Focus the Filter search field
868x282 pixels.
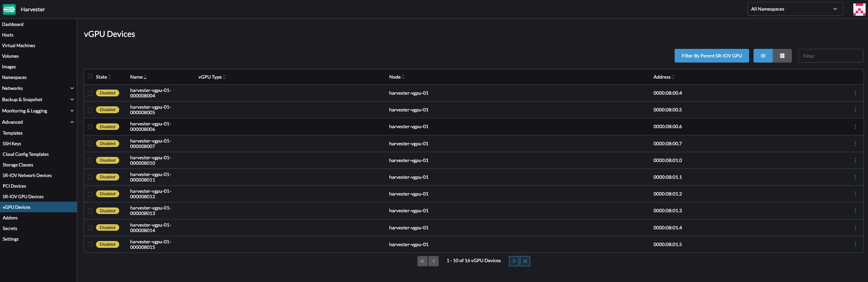[830, 56]
